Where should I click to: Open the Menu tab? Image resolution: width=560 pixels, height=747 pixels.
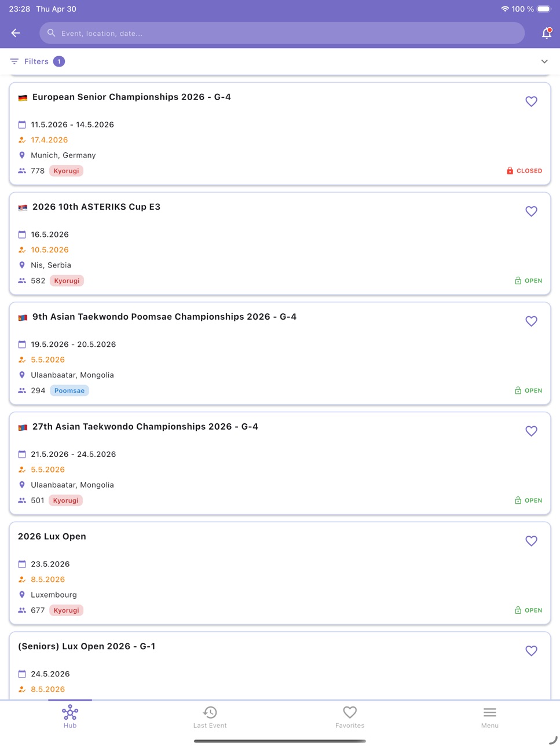[x=489, y=717]
